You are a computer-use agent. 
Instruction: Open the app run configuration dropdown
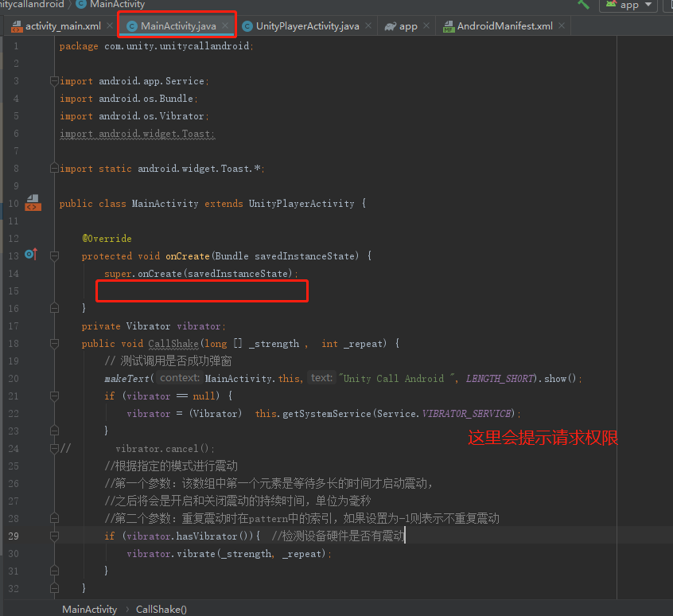pyautogui.click(x=628, y=5)
